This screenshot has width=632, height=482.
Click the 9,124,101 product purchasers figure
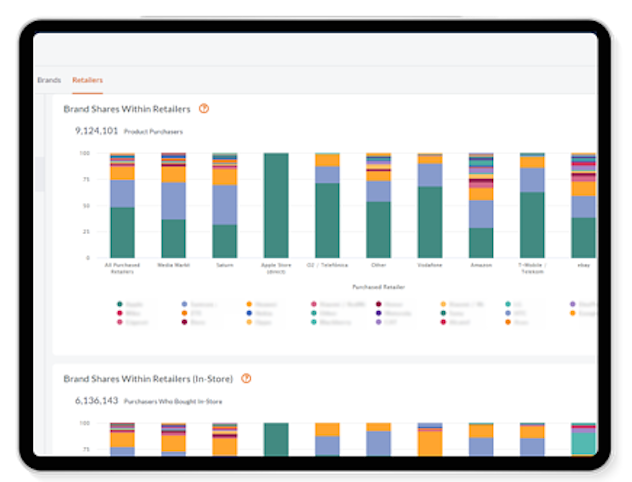[x=97, y=131]
